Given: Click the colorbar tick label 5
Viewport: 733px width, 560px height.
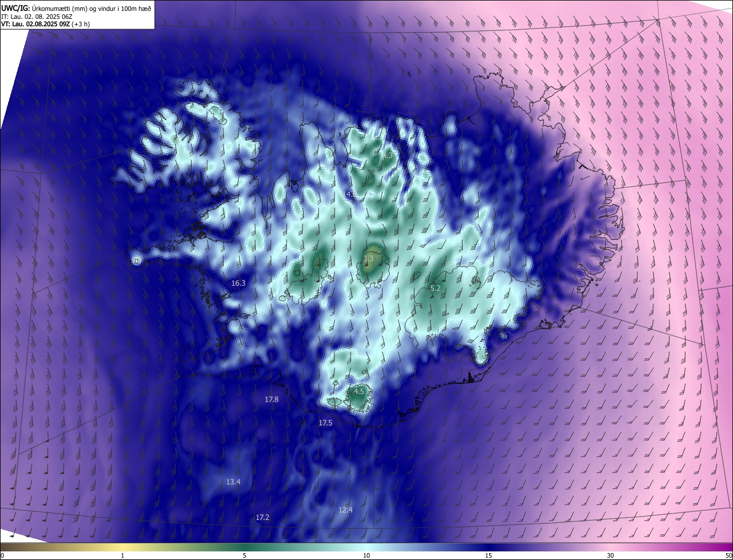Looking at the screenshot, I should 245,555.
